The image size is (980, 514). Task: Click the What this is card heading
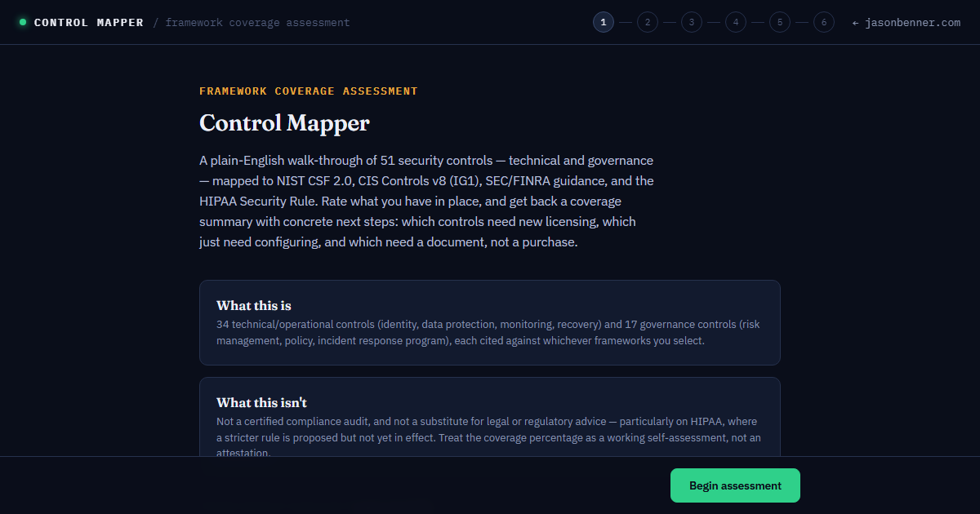(254, 306)
